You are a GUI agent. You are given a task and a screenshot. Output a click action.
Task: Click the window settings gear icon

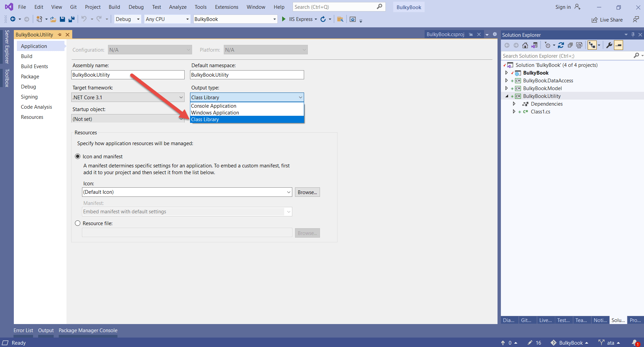[495, 34]
